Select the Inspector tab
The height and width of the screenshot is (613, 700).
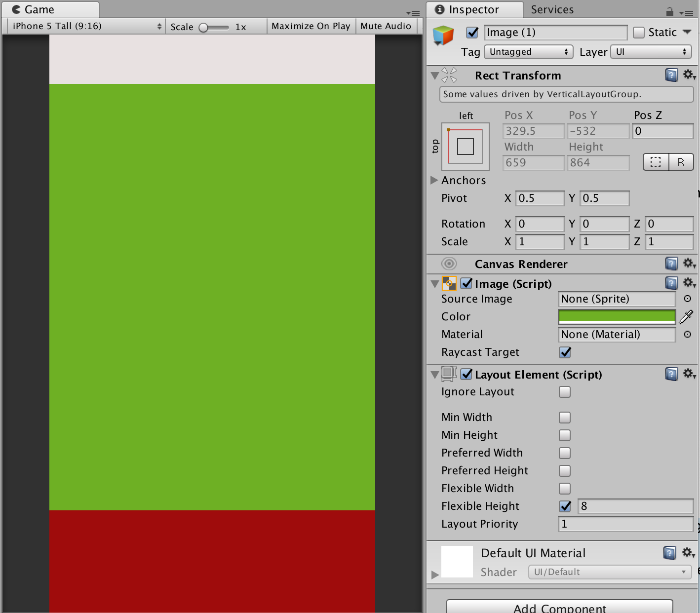pos(474,9)
